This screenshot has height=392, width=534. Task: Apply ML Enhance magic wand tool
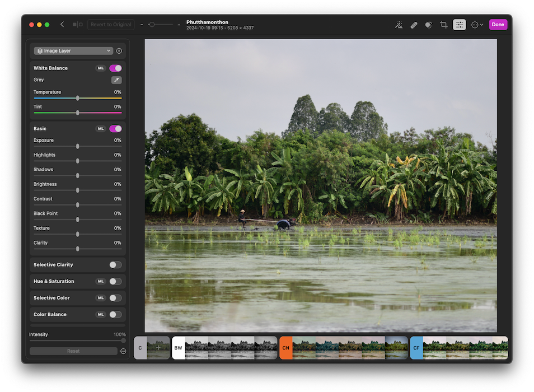pyautogui.click(x=399, y=25)
